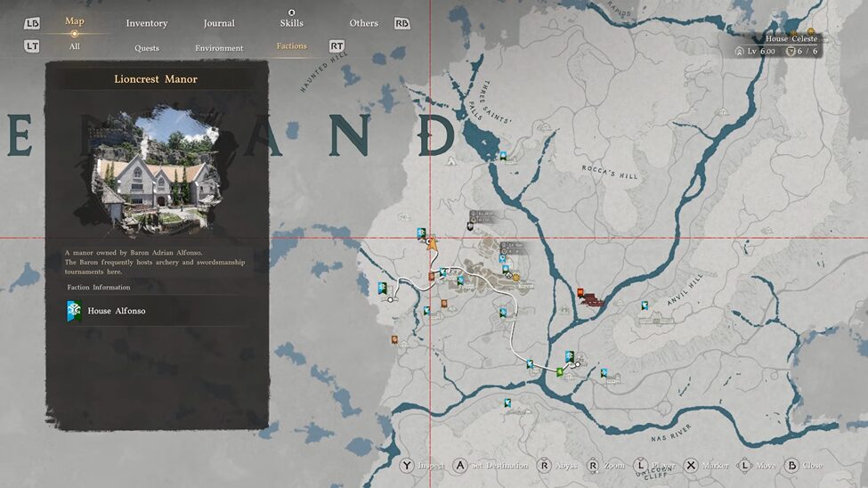Filter map by Environment
The image size is (868, 488).
(219, 48)
